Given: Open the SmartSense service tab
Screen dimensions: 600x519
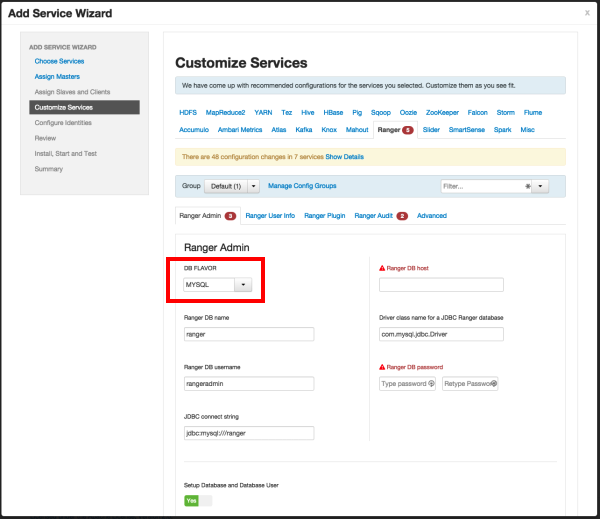Looking at the screenshot, I should (467, 130).
